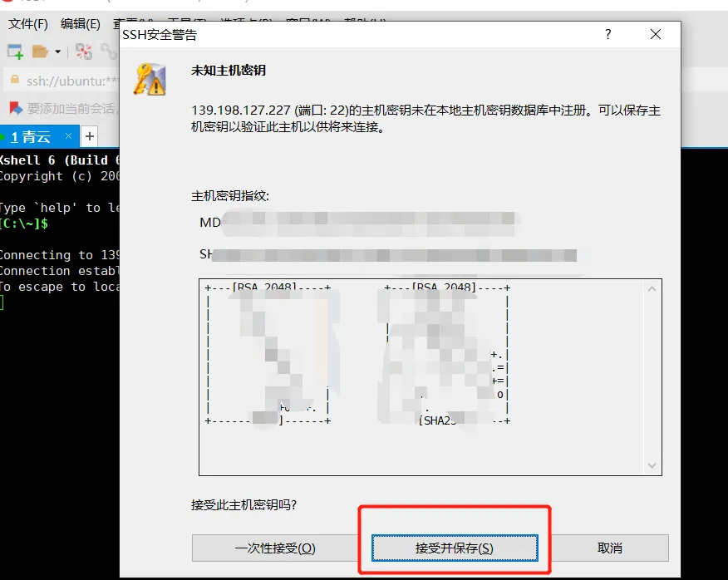728x580 pixels.
Task: Click the 取消 button
Action: pos(610,548)
